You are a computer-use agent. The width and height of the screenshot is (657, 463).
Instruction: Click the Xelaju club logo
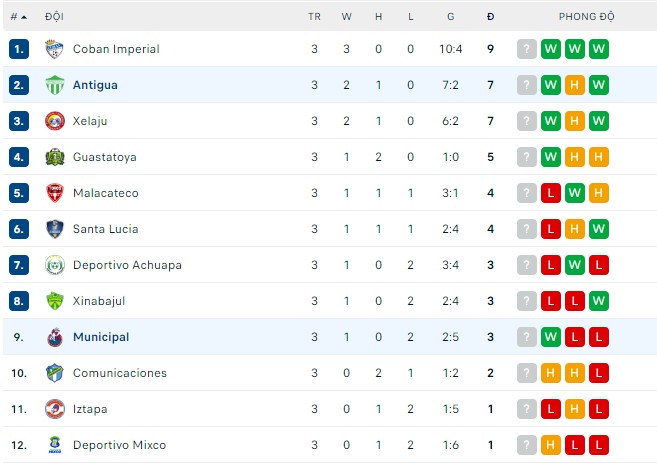tap(54, 121)
